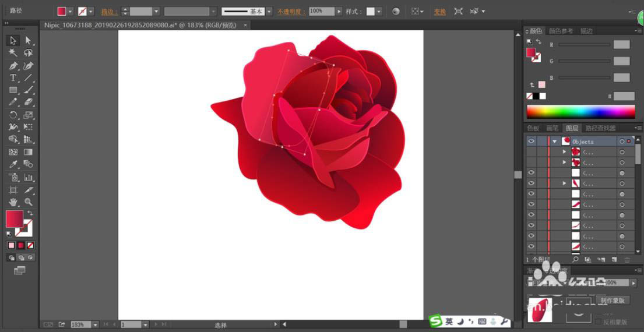This screenshot has height=332, width=644.
Task: Select the Nipic document tab
Action: [x=140, y=25]
